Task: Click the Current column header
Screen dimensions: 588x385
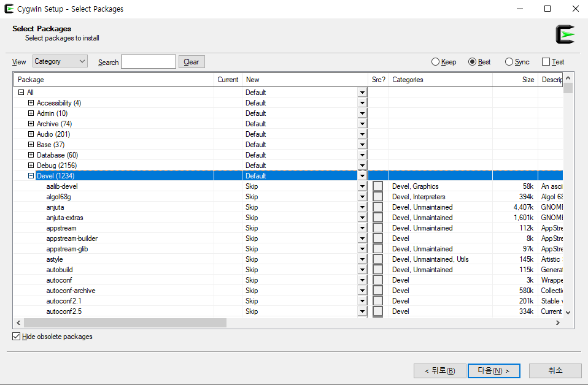Action: tap(228, 80)
